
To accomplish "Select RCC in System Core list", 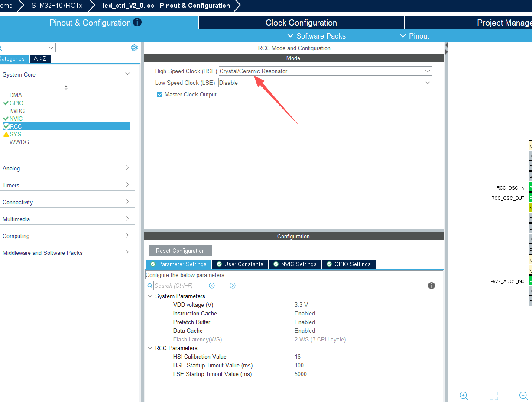I will [66, 126].
